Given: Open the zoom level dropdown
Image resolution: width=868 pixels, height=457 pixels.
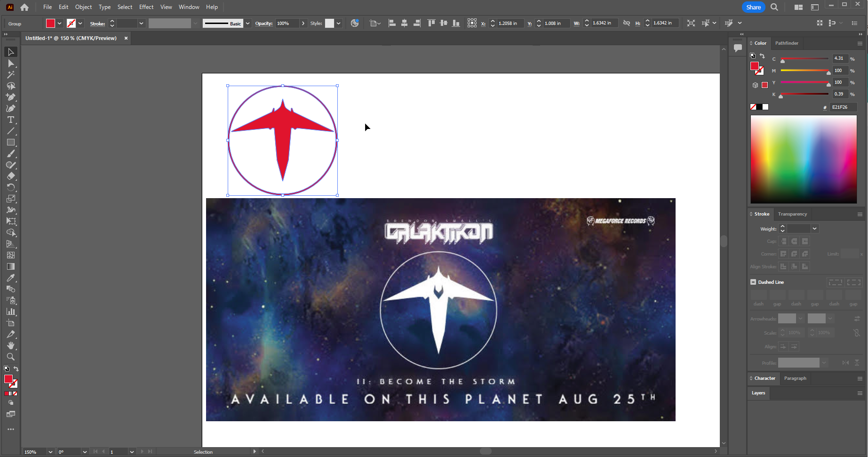Looking at the screenshot, I should [x=50, y=452].
